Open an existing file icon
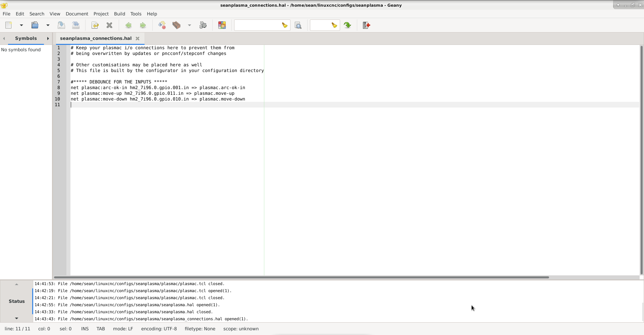 point(35,25)
